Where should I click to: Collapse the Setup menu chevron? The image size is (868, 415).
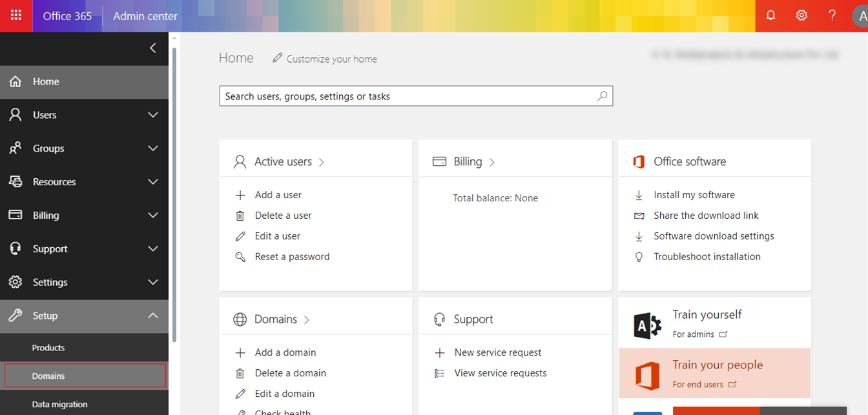pos(153,316)
